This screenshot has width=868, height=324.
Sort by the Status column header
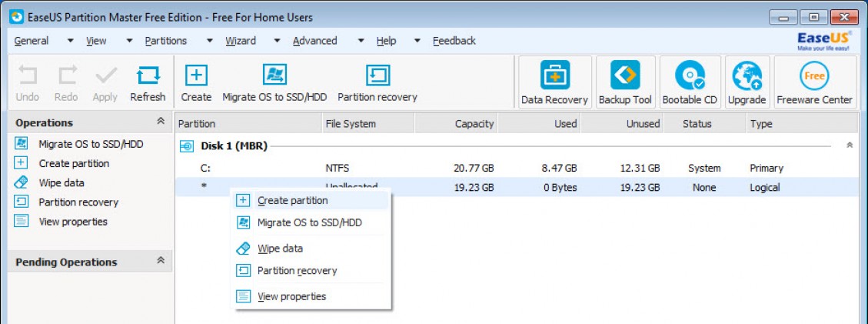coord(705,124)
